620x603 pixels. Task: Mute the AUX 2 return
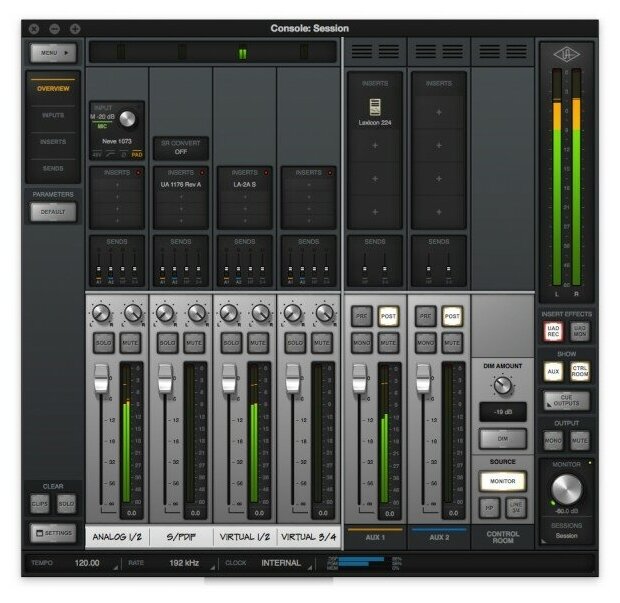[452, 342]
